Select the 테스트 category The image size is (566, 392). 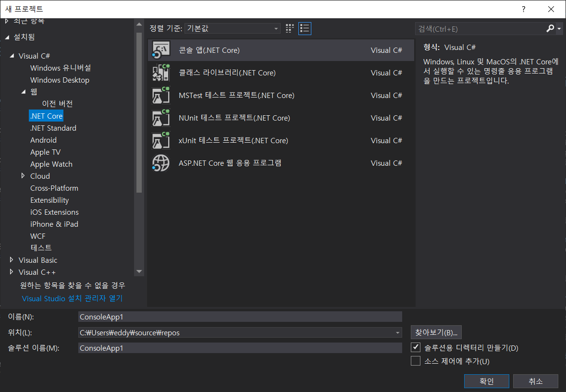tap(41, 247)
